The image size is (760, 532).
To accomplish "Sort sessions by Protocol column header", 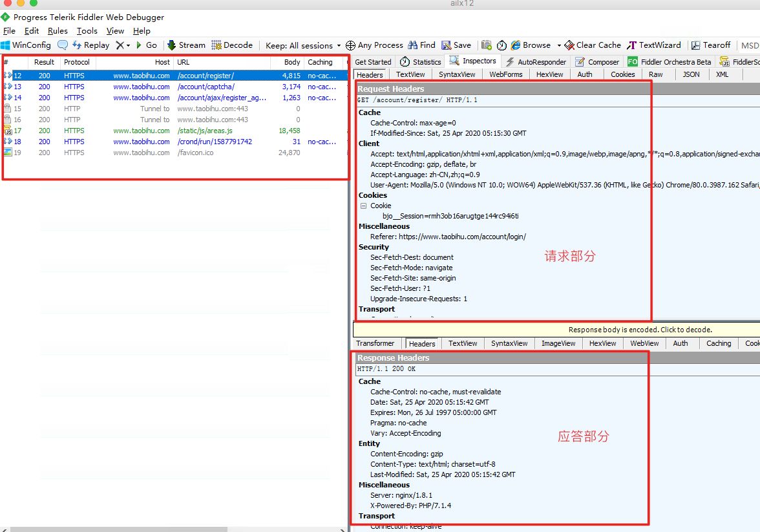I will tap(77, 62).
